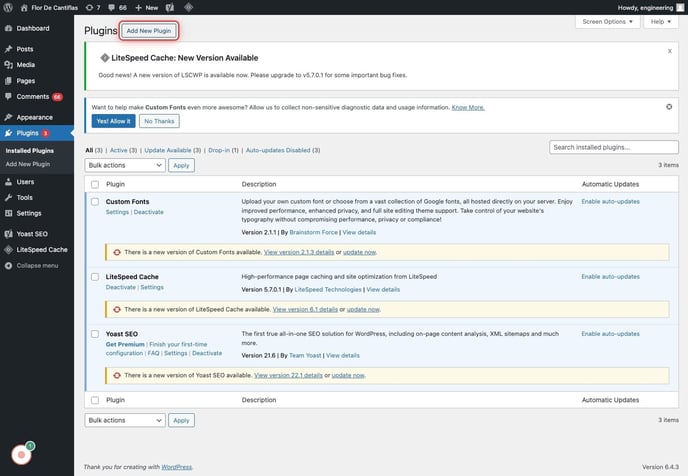Image resolution: width=688 pixels, height=476 pixels.
Task: Go to Settings in the sidebar menu
Action: [29, 213]
